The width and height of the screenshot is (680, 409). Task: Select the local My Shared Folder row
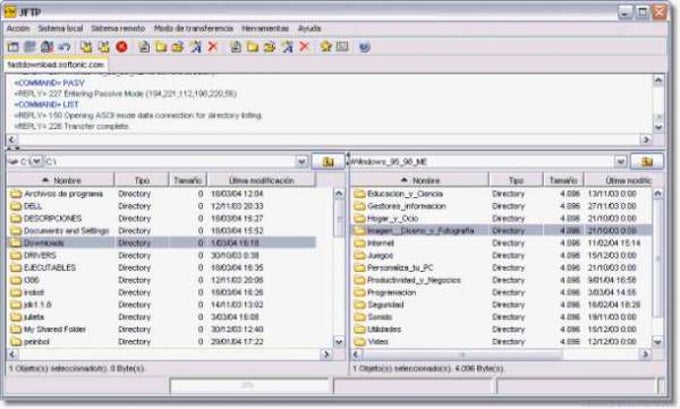tap(161, 329)
